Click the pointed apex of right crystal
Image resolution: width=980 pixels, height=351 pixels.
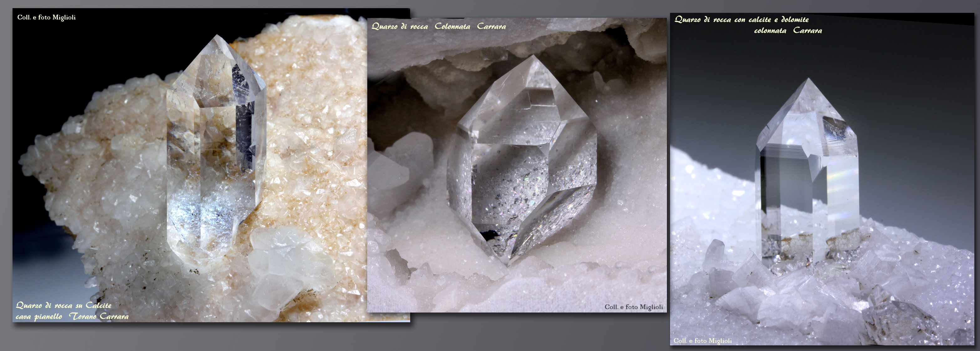[808, 81]
